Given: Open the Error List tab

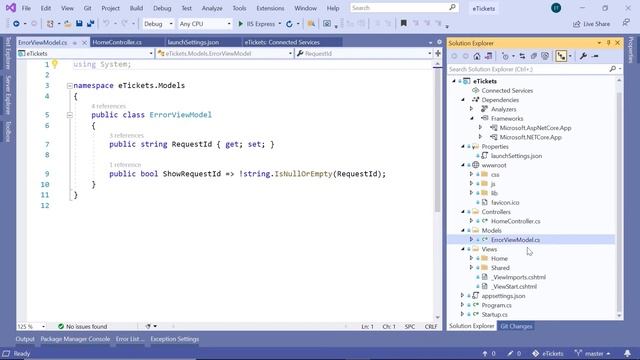Looking at the screenshot, I should click(129, 339).
